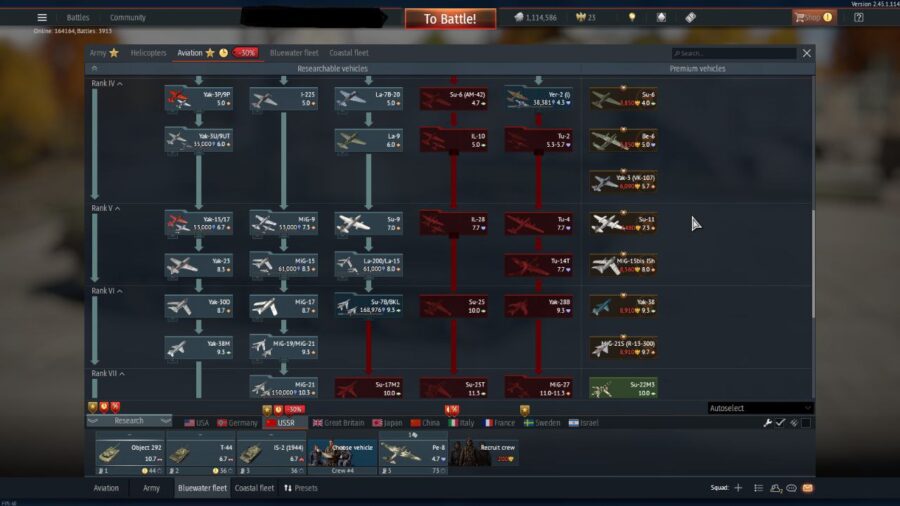
Task: Toggle the checkmark option beside wrench
Action: pos(781,423)
